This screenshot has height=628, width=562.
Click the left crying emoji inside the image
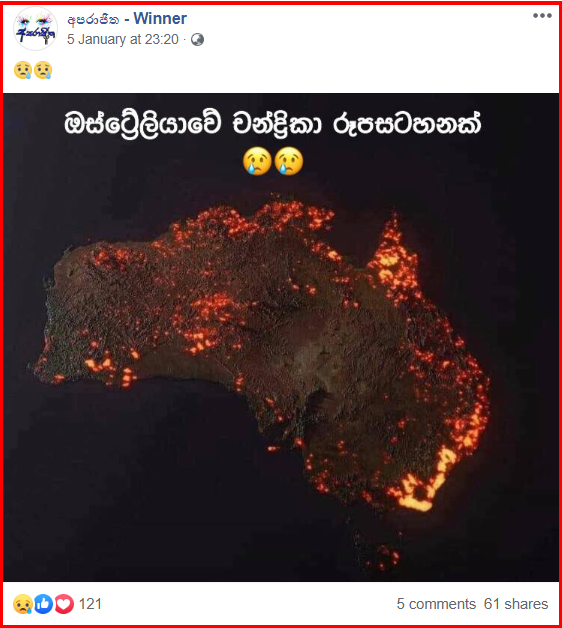(257, 161)
